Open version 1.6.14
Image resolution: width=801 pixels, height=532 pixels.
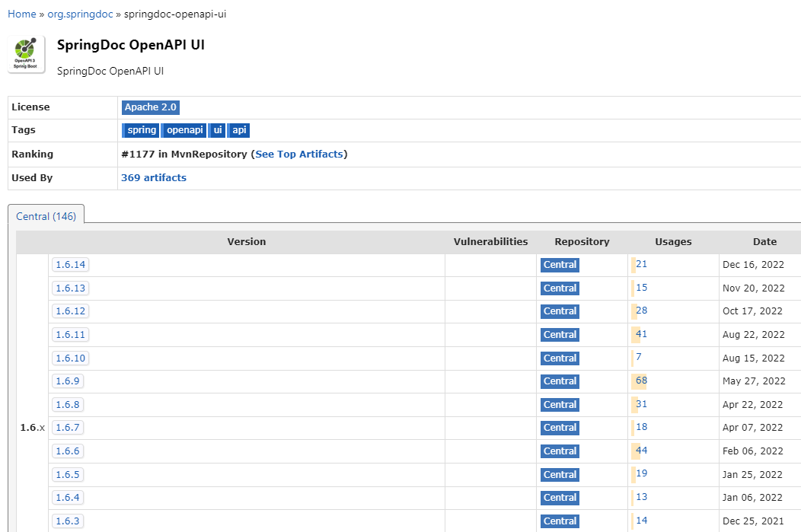pos(71,265)
